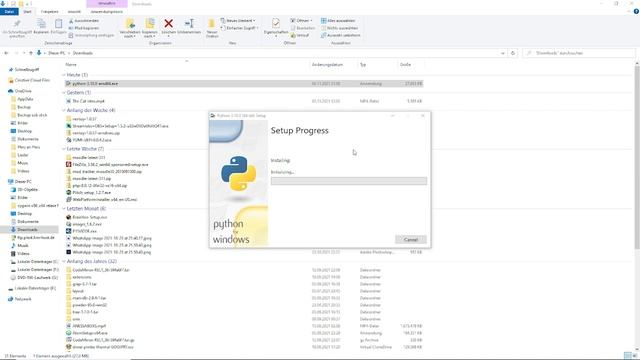This screenshot has height=360, width=640.
Task: Switch to the Ansicht ribbon tab
Action: pyautogui.click(x=74, y=11)
